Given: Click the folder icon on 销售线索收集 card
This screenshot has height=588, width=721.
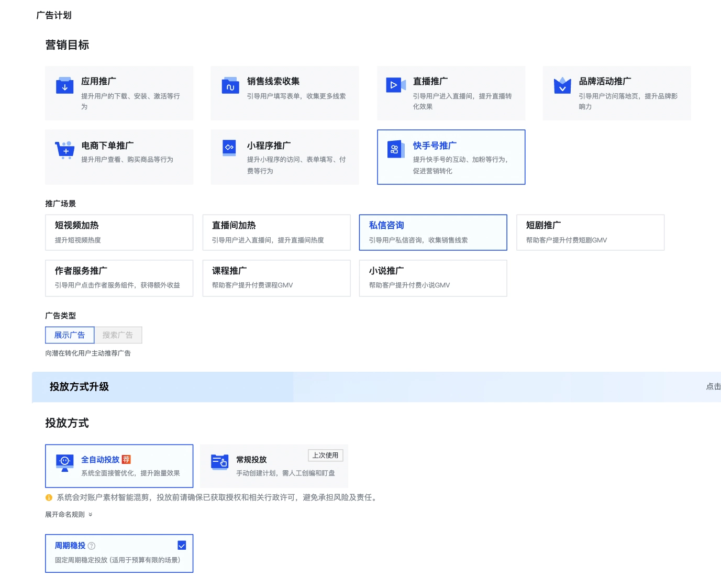Looking at the screenshot, I should (230, 86).
